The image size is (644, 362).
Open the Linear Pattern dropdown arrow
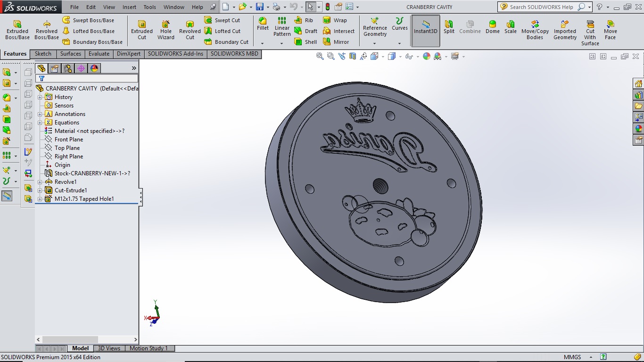282,43
